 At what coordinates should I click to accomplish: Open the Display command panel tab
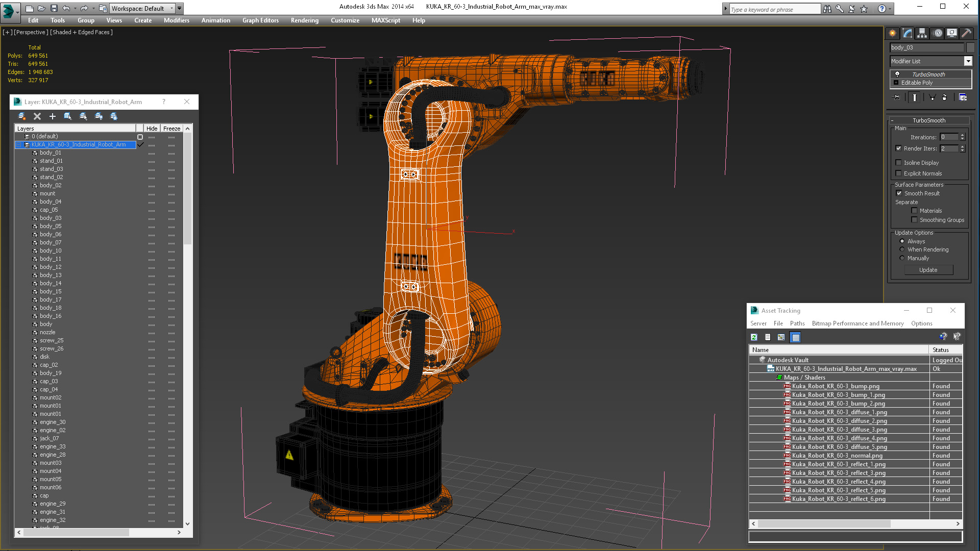click(951, 33)
